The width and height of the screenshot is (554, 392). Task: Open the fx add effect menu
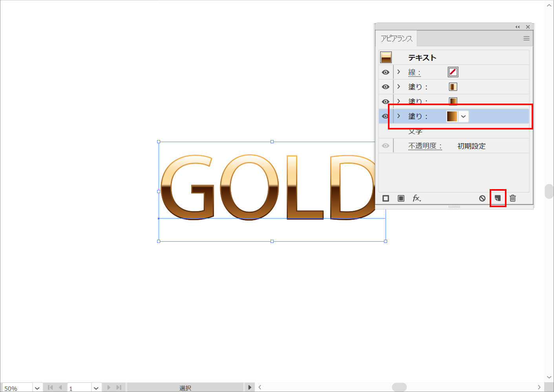[x=417, y=199]
